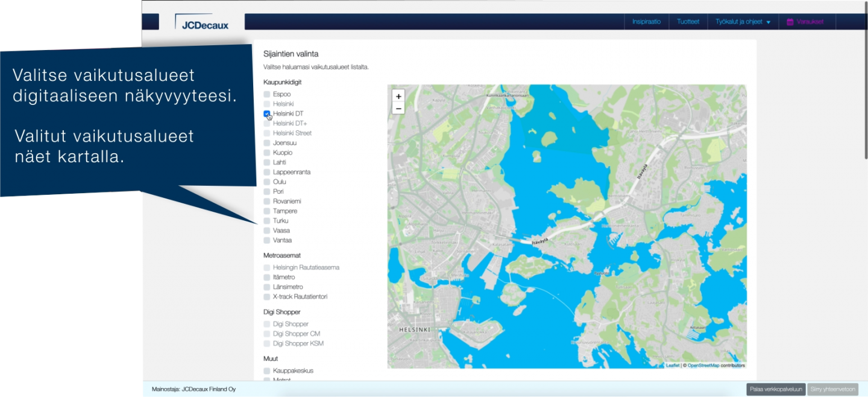
Task: Check the Vaasa checkbox
Action: click(267, 230)
